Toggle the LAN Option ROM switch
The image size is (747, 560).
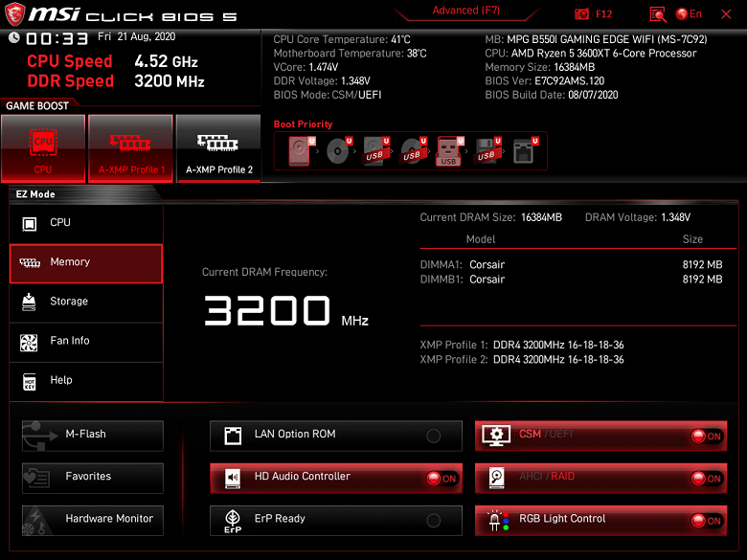pyautogui.click(x=433, y=436)
